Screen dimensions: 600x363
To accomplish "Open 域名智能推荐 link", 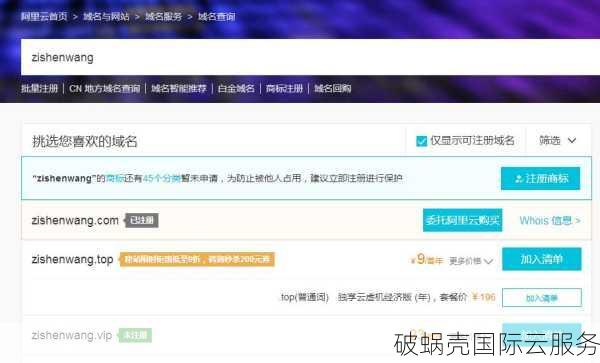I will click(x=179, y=88).
